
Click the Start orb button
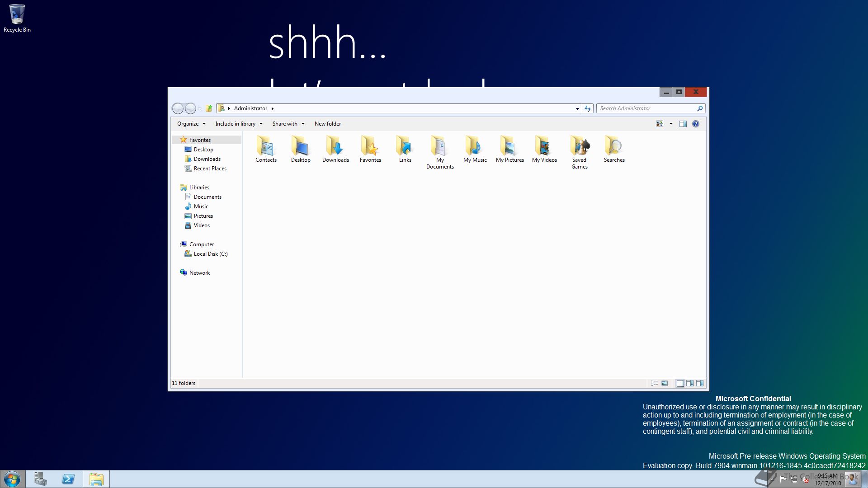[12, 479]
